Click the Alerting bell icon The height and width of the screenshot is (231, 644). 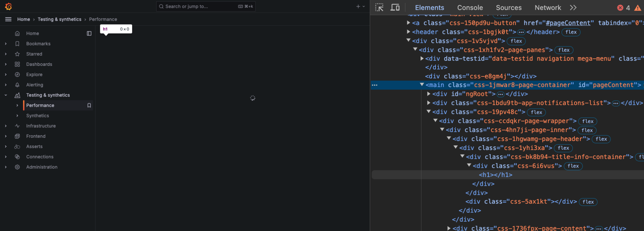click(x=17, y=85)
